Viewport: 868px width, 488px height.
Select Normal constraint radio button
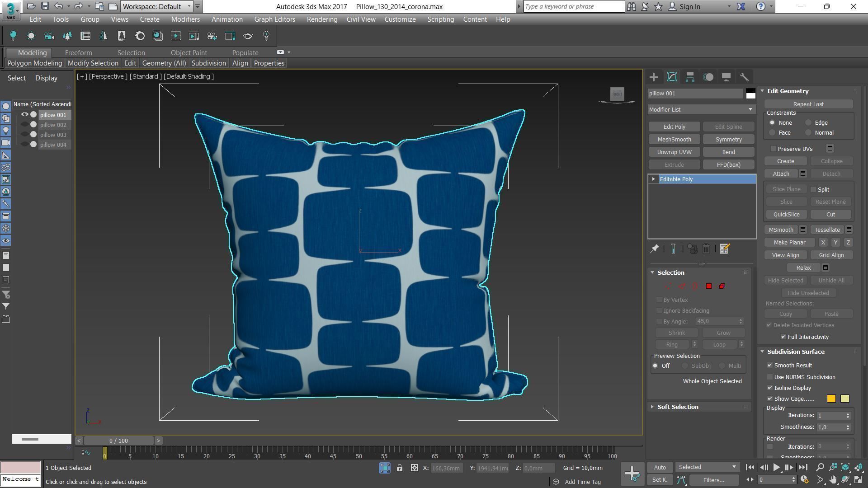pos(808,133)
